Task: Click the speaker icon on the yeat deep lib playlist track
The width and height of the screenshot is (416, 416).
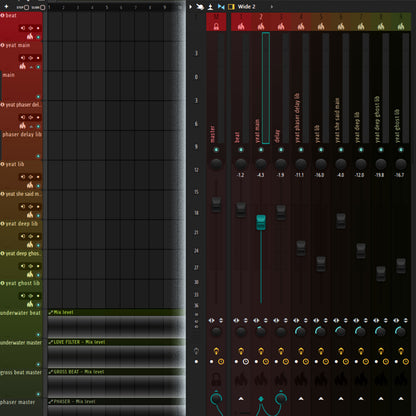Action: (23, 236)
